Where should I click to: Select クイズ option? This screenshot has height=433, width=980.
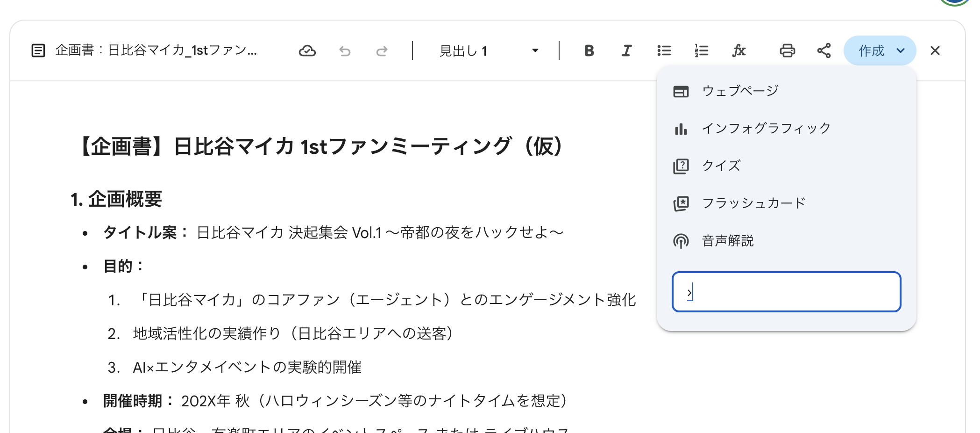tap(721, 166)
